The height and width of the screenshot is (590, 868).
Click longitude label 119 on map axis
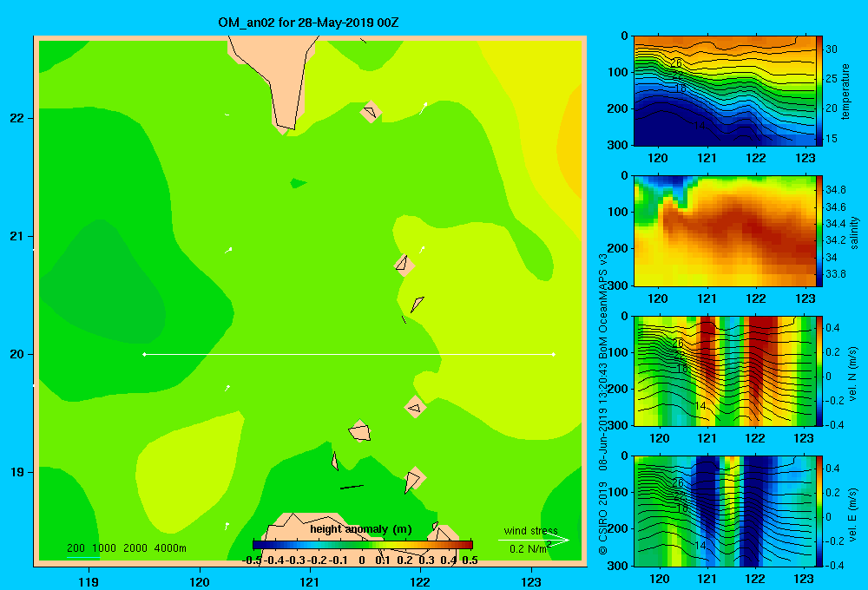89,581
